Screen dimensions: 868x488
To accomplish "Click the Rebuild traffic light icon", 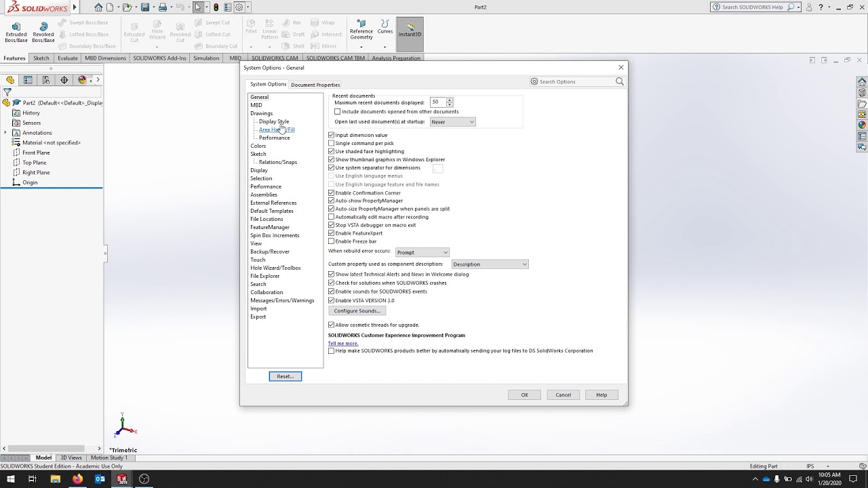I will point(216,7).
